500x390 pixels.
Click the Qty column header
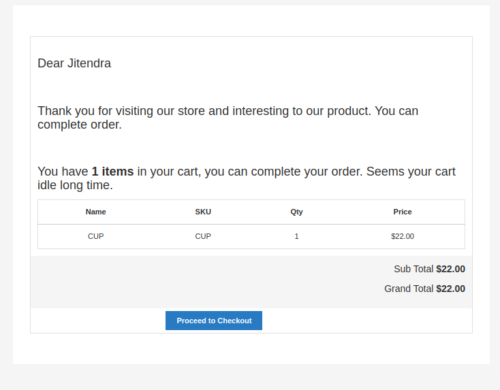(296, 212)
